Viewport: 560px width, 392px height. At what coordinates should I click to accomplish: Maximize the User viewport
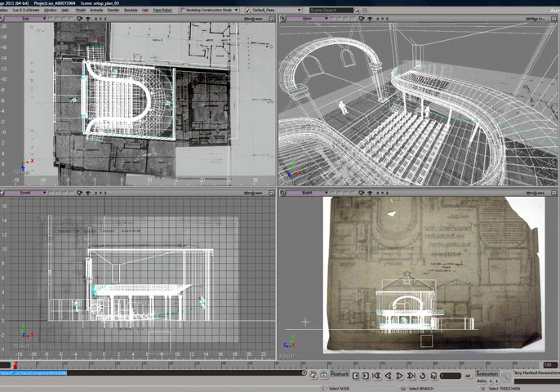pos(554,19)
